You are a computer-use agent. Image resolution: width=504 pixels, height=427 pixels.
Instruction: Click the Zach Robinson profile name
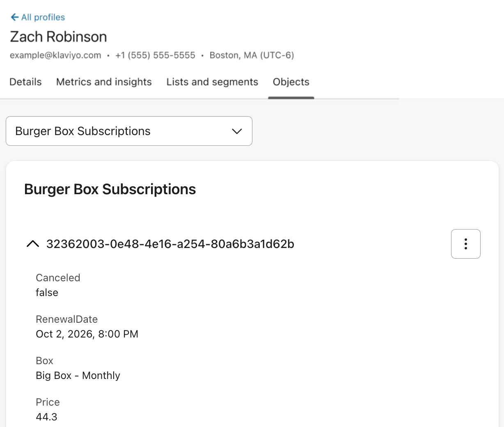tap(58, 37)
